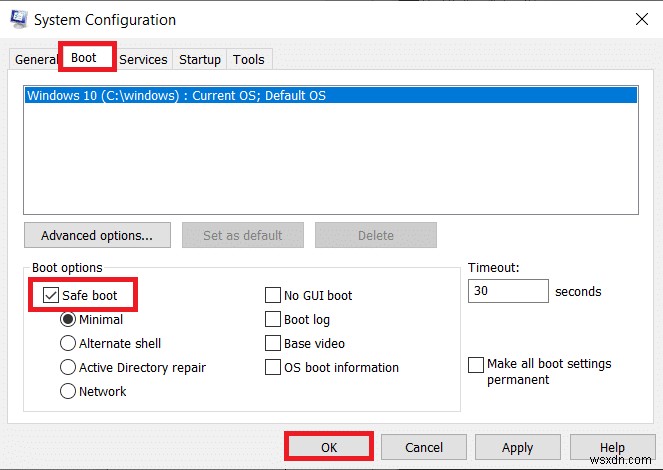Click the Advanced options button
This screenshot has height=470, width=663.
pos(97,236)
